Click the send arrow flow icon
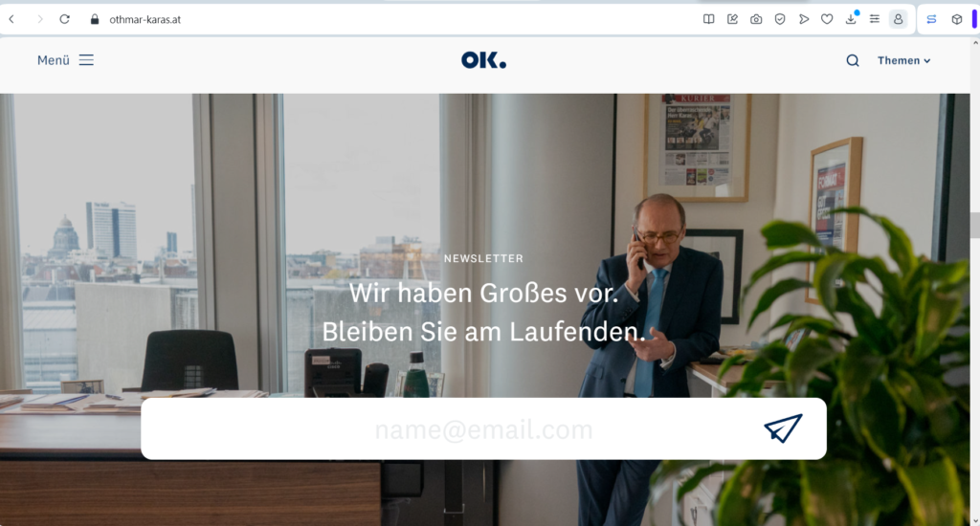980x526 pixels. [804, 19]
